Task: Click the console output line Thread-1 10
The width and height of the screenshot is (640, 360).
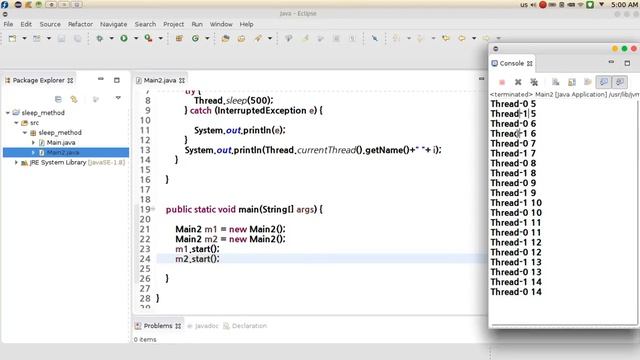Action: pyautogui.click(x=516, y=203)
